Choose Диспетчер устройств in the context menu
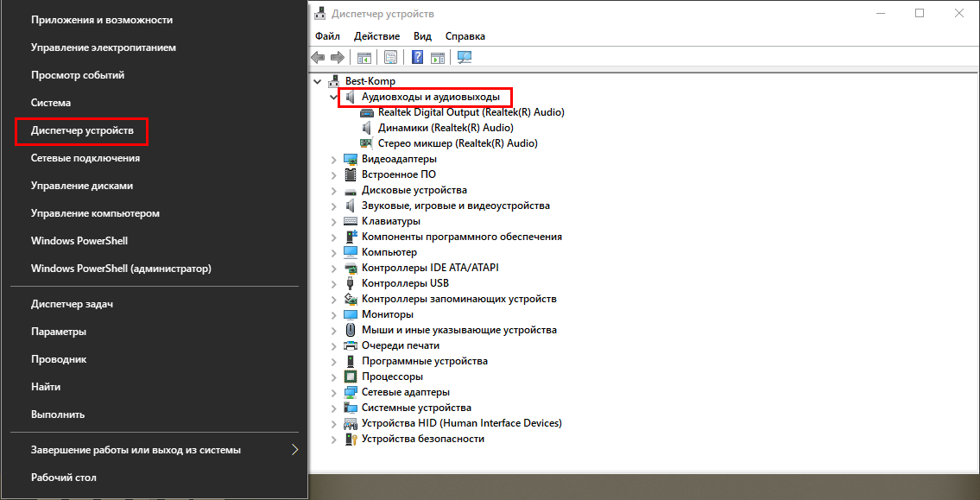 82,130
